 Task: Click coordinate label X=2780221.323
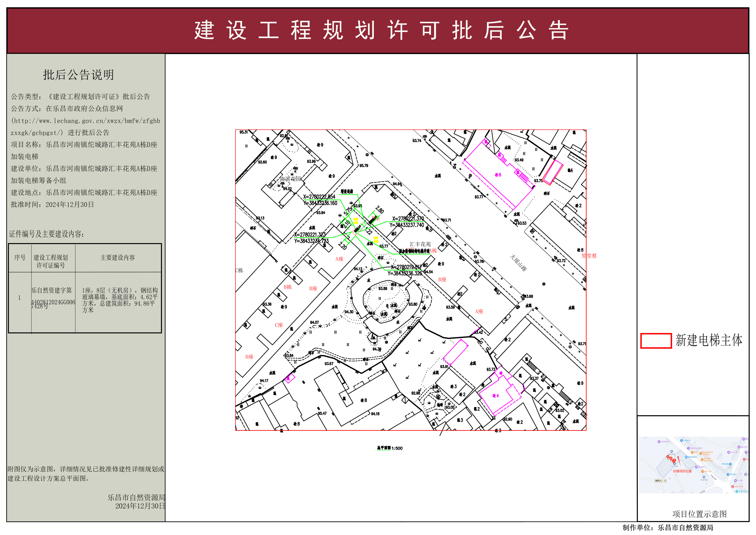point(310,235)
